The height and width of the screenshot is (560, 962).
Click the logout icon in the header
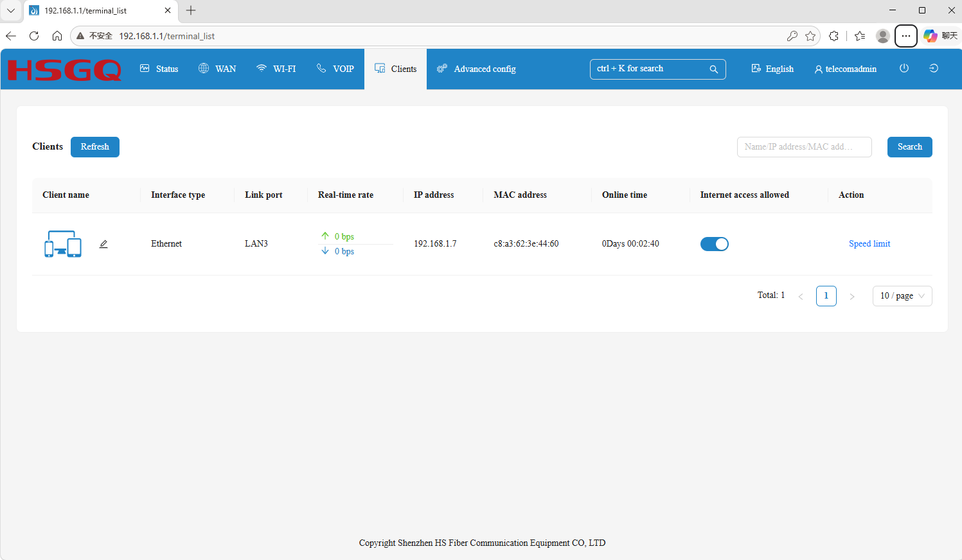point(934,68)
